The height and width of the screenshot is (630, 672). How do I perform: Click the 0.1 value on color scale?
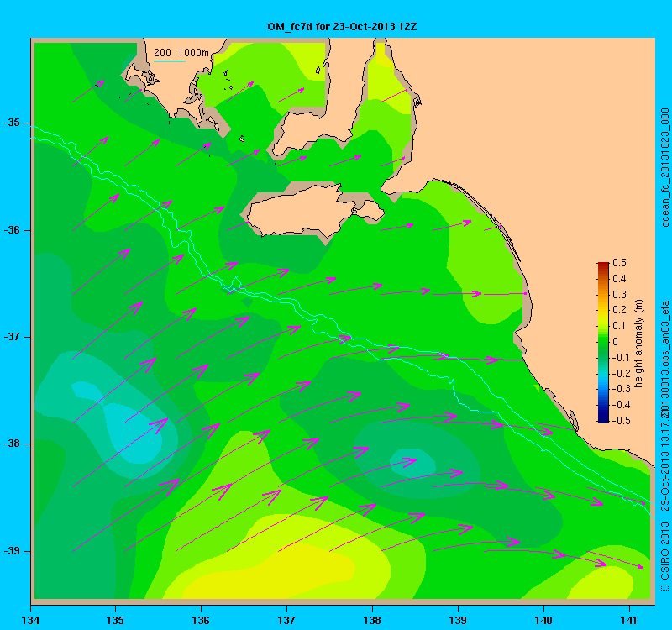click(619, 326)
